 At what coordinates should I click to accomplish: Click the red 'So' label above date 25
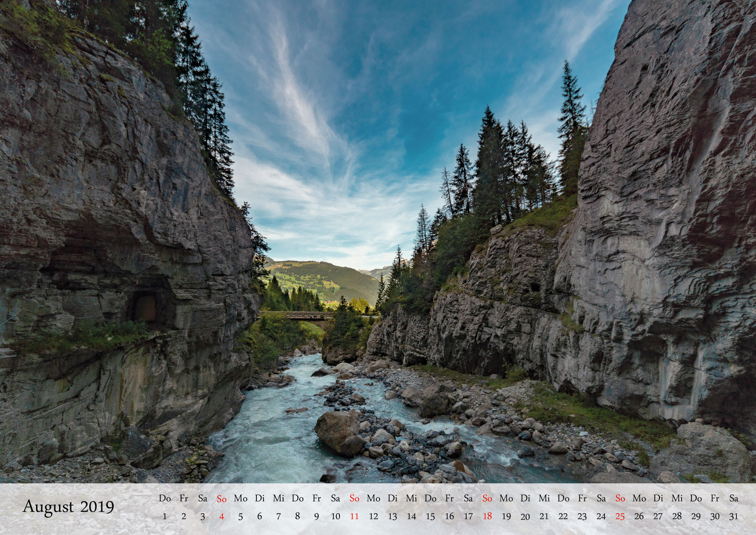[x=620, y=499]
